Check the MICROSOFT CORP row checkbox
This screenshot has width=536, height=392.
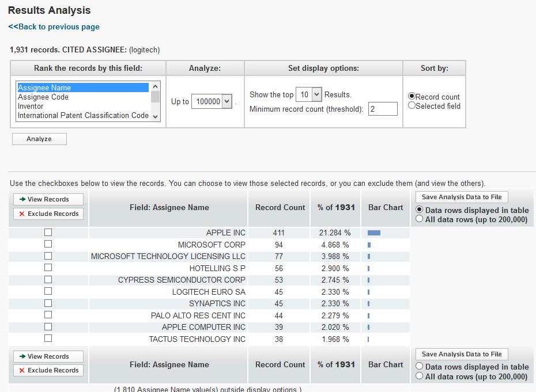(48, 244)
